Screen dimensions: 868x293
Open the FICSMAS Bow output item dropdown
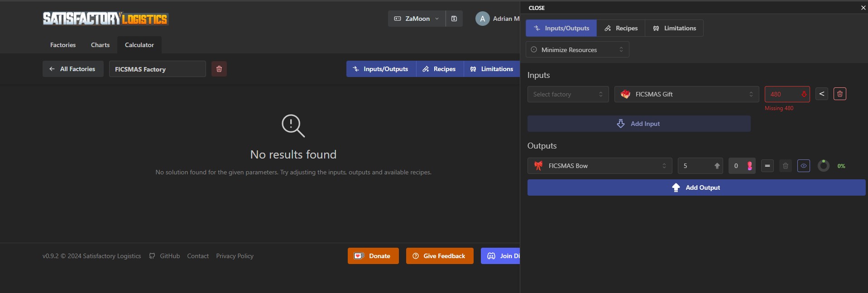(599, 166)
